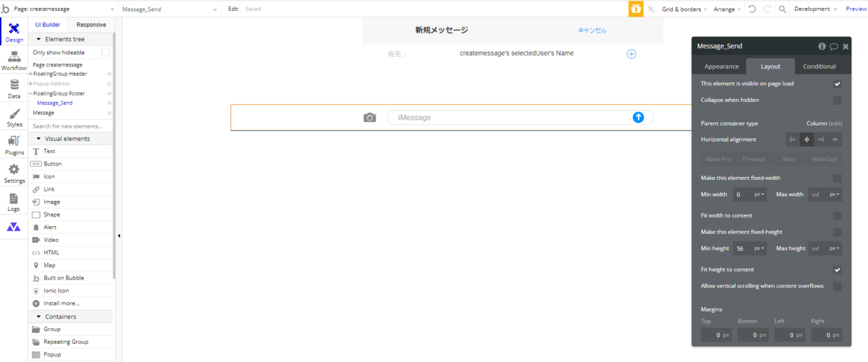The image size is (868, 362).
Task: Click the Undo arrow in top toolbar
Action: click(752, 9)
